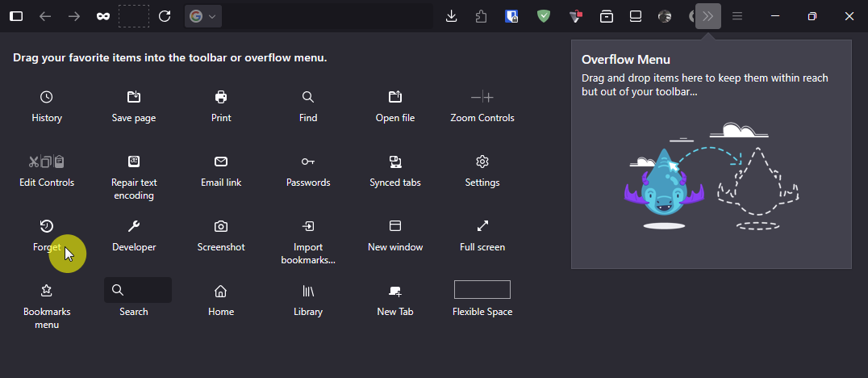Select the Save page icon
Image resolution: width=868 pixels, height=378 pixels.
(x=133, y=98)
